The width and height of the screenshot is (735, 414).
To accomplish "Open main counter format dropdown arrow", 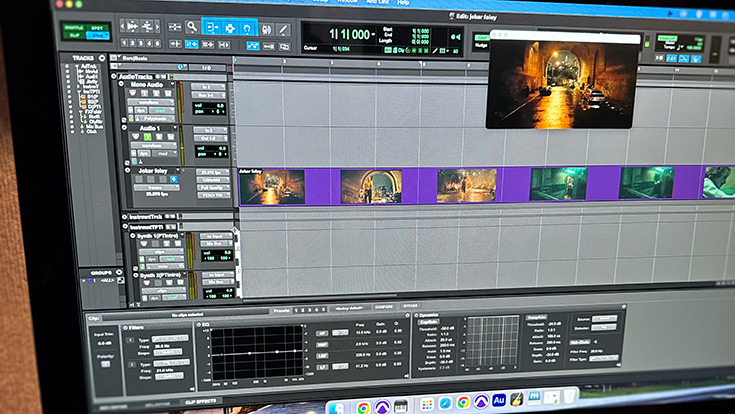I will pyautogui.click(x=374, y=35).
